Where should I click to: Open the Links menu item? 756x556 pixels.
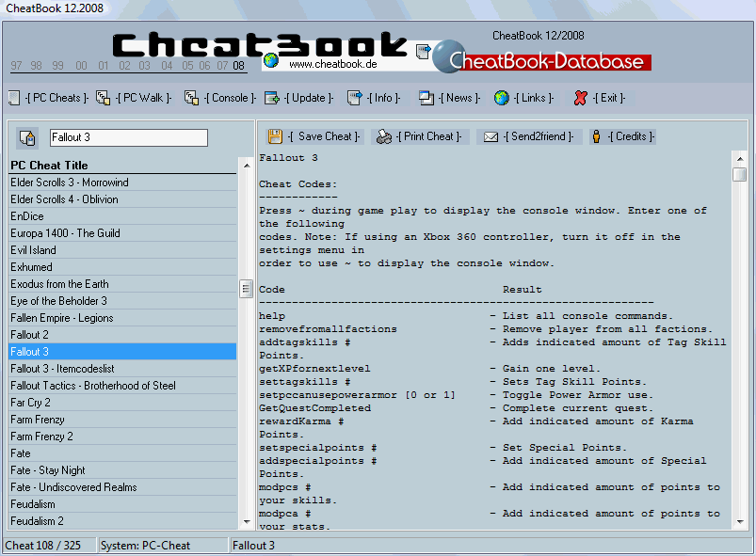point(534,98)
